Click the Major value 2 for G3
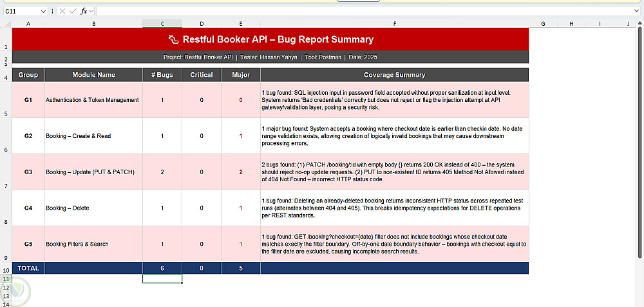This screenshot has width=644, height=307. (241, 172)
